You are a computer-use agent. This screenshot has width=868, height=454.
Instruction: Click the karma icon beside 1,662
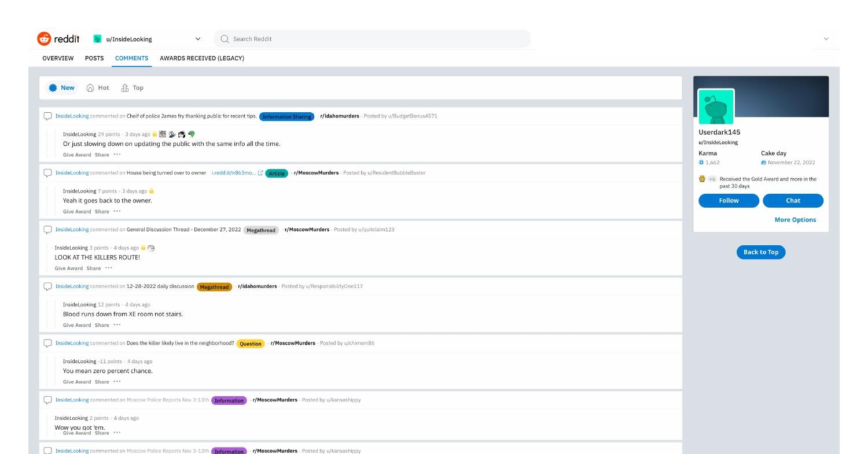[701, 163]
